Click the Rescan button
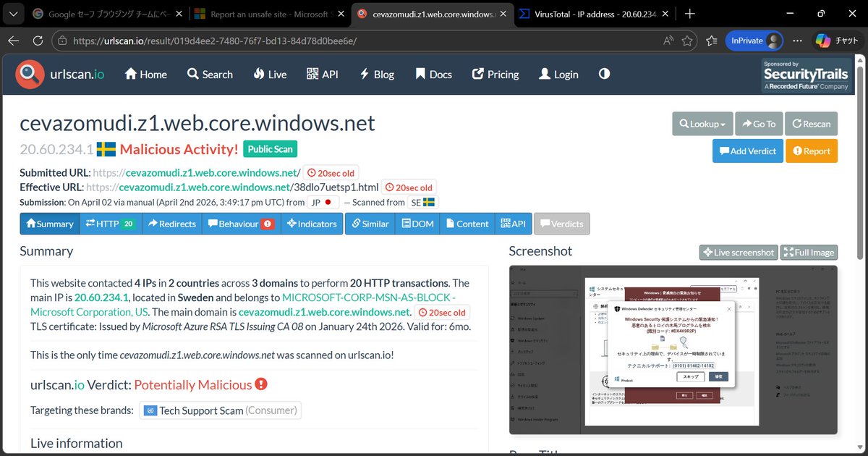868x456 pixels. coord(811,124)
